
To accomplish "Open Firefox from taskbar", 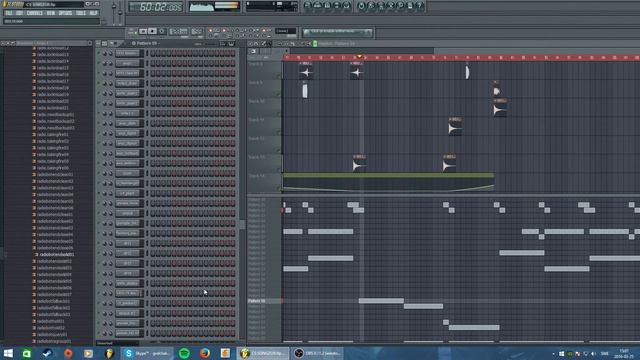I will pos(205,353).
